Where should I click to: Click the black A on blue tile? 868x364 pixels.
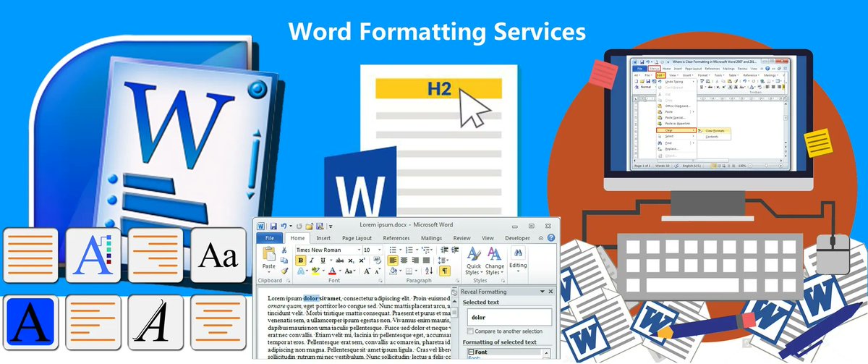click(x=30, y=323)
